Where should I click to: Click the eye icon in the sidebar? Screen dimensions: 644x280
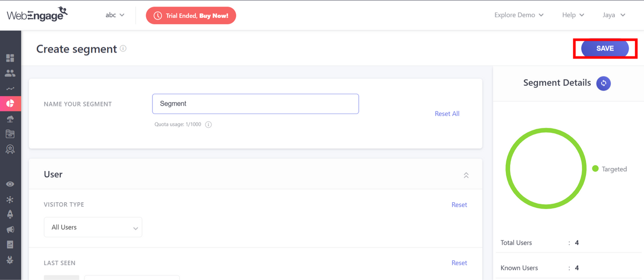10,184
